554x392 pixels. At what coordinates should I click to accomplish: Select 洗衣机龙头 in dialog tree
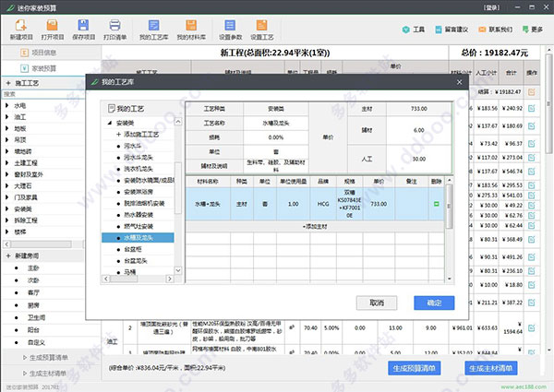point(138,169)
